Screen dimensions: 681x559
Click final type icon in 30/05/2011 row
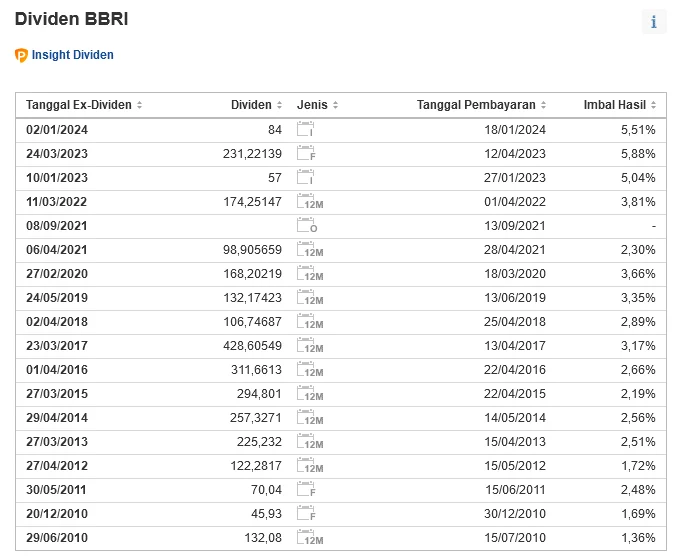(306, 490)
